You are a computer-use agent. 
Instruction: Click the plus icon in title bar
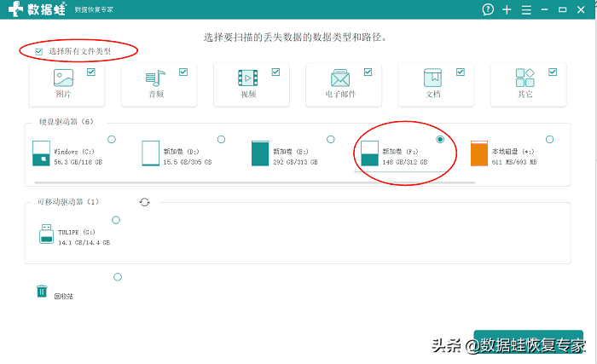tap(507, 10)
